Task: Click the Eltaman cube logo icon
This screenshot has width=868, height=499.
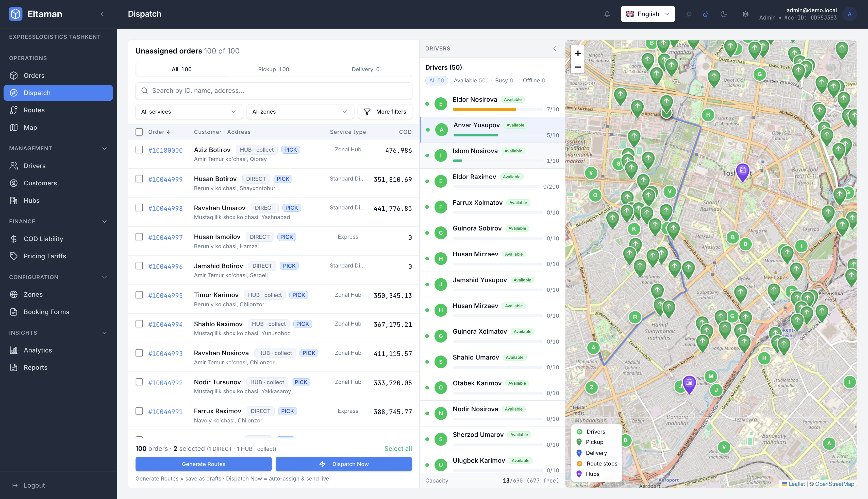Action: (15, 14)
